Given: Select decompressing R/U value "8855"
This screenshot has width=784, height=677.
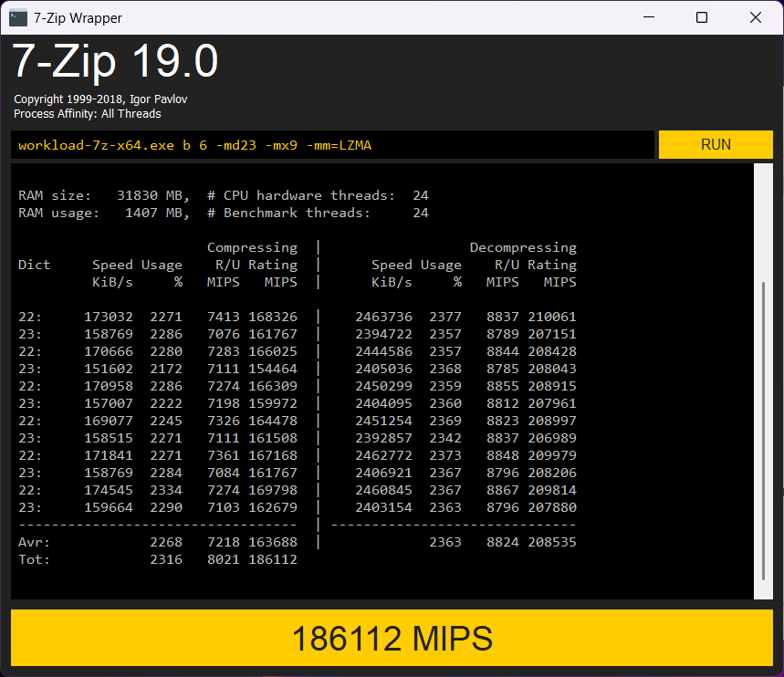Looking at the screenshot, I should click(x=503, y=386).
